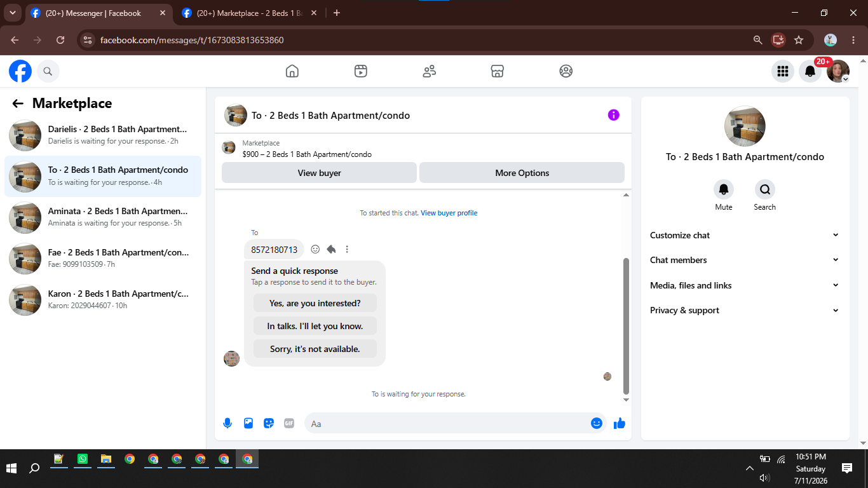Open File Explorer from the taskbar

[x=106, y=459]
